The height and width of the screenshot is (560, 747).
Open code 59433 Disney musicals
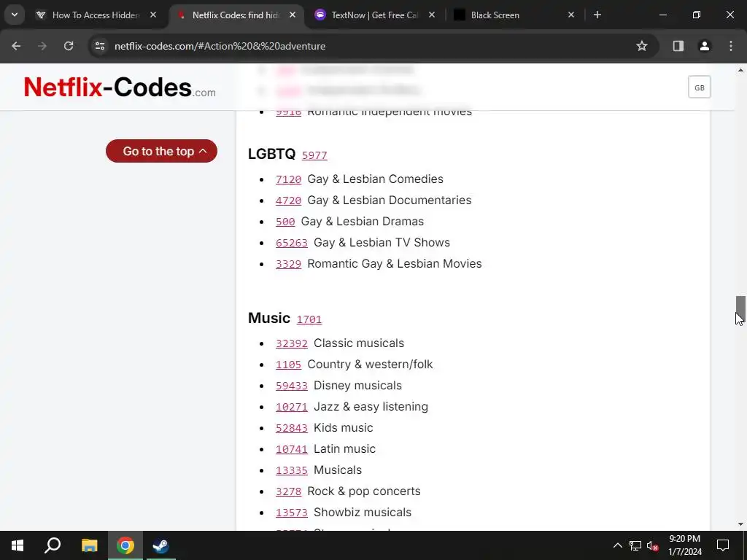point(292,386)
